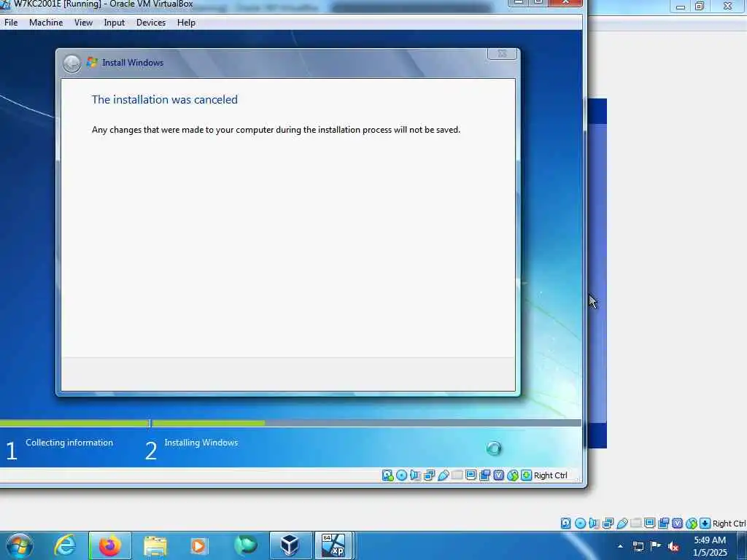Click the 'V' virtualization indicator in background VirtualBox window
Screen dimensions: 747x560
click(x=677, y=524)
